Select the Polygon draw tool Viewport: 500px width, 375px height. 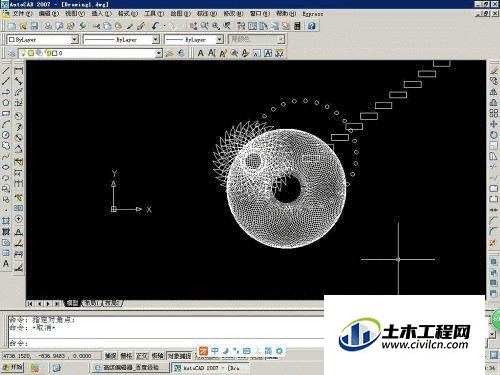coord(6,103)
